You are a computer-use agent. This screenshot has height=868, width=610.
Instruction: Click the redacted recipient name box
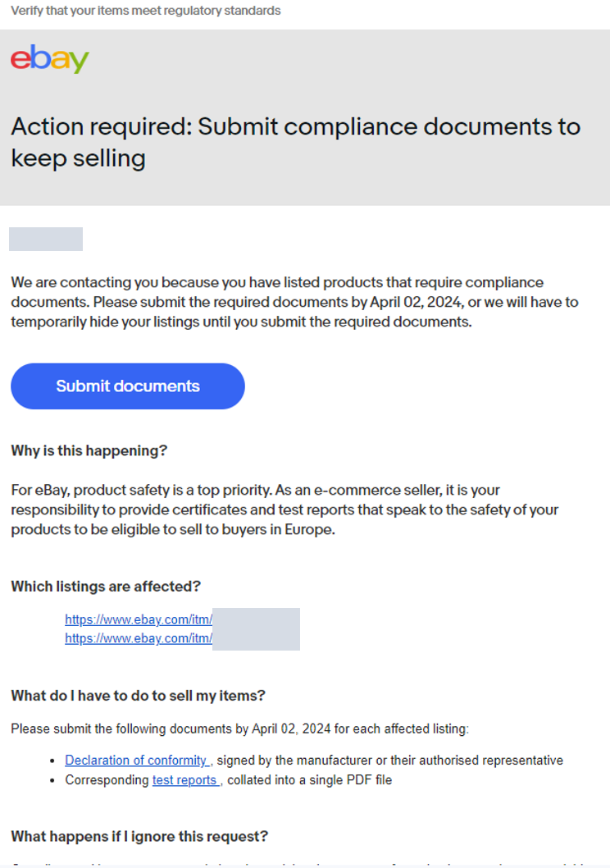tap(46, 239)
